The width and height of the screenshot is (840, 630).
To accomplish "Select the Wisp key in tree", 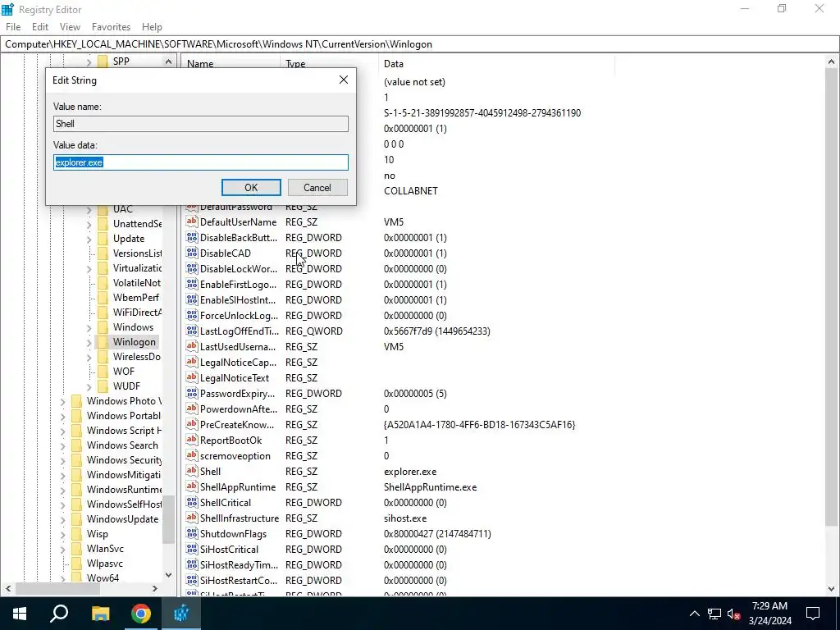I will [97, 533].
